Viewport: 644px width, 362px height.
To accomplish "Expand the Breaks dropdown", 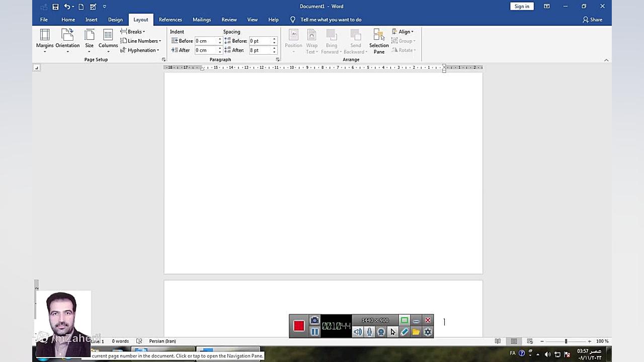I will [133, 32].
